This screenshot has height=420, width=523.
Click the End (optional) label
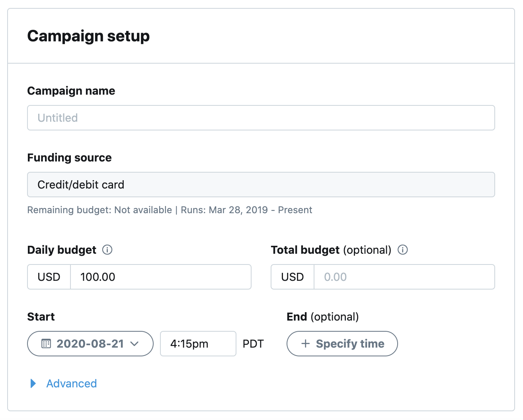(322, 317)
